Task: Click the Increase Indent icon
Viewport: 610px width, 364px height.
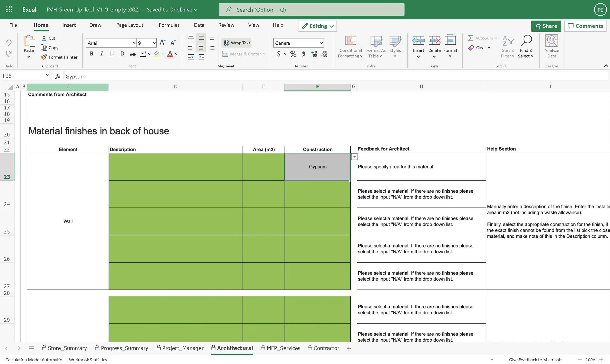Action: tap(201, 57)
